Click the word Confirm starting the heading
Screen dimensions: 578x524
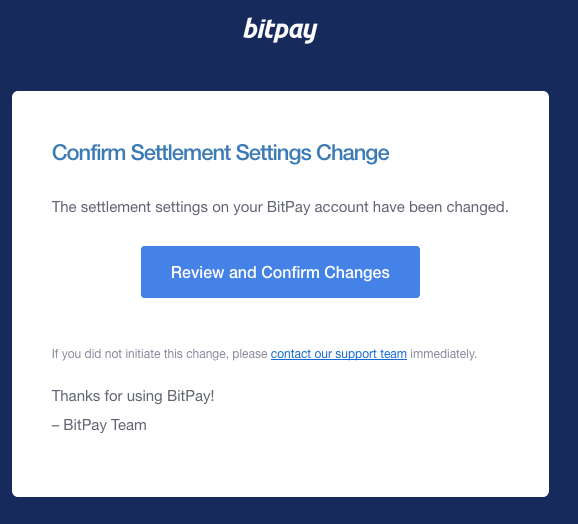click(x=89, y=153)
